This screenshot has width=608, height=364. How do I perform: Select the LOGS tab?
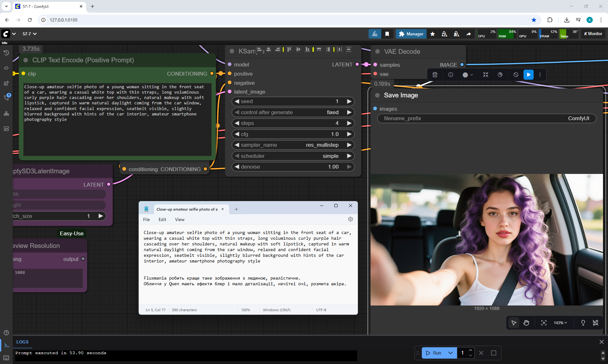pos(22,342)
